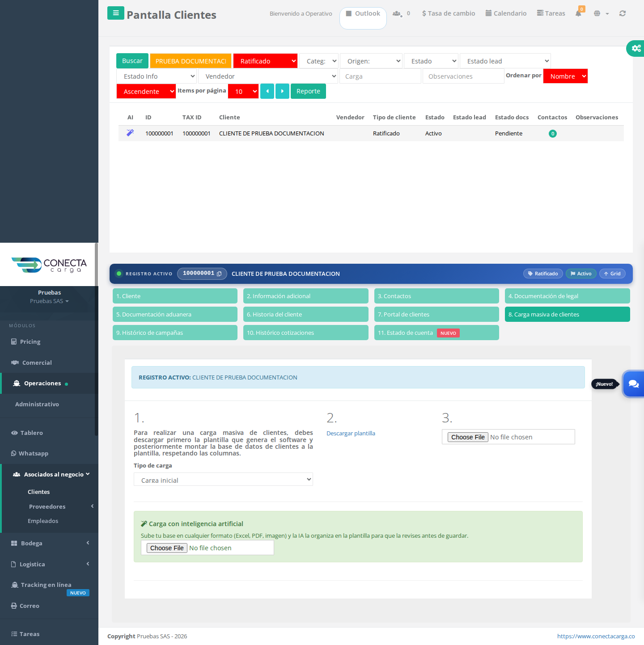The image size is (644, 645).
Task: Open the Origen dropdown
Action: tap(371, 61)
